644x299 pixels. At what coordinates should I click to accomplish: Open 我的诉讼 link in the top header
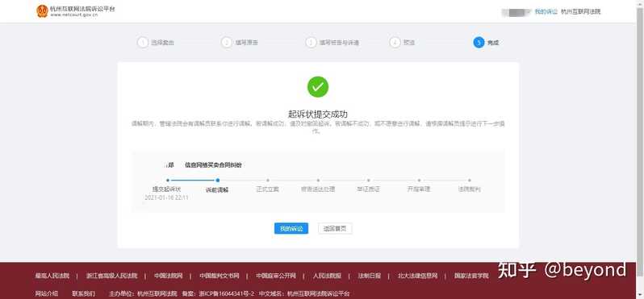click(546, 12)
